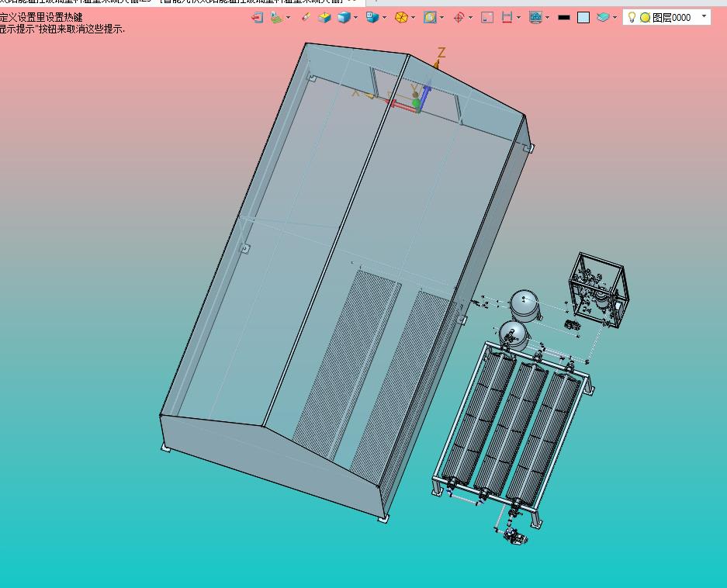This screenshot has height=588, width=727.
Task: Click the yellow and blue box icon
Action: pos(324,18)
